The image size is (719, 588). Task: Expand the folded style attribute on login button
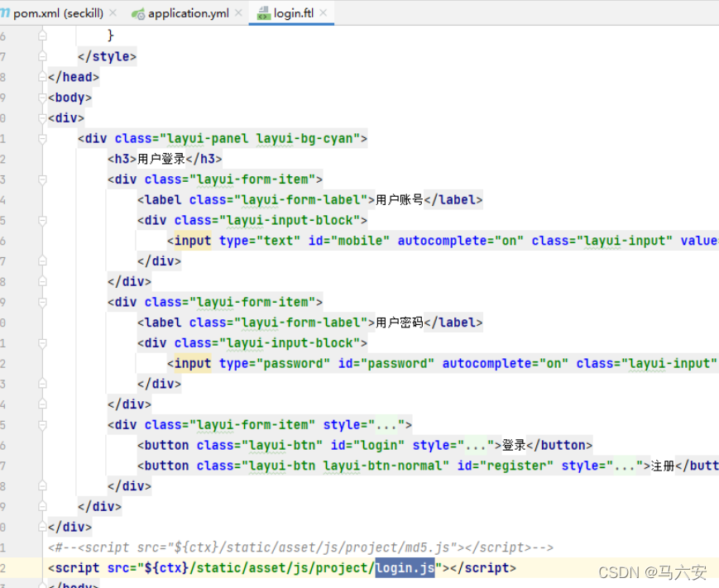pos(476,446)
